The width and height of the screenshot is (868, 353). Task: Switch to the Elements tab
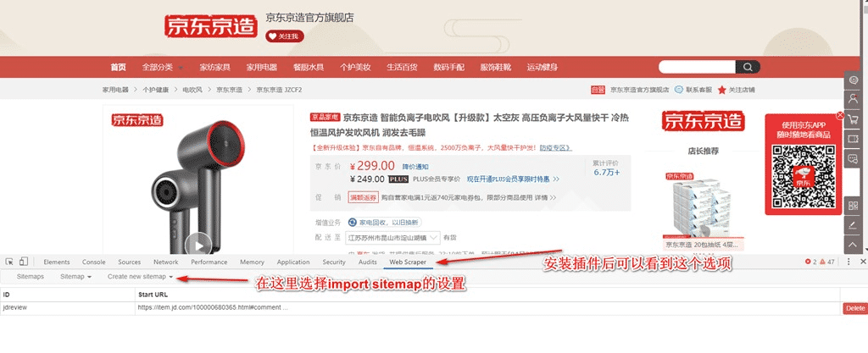pos(57,262)
